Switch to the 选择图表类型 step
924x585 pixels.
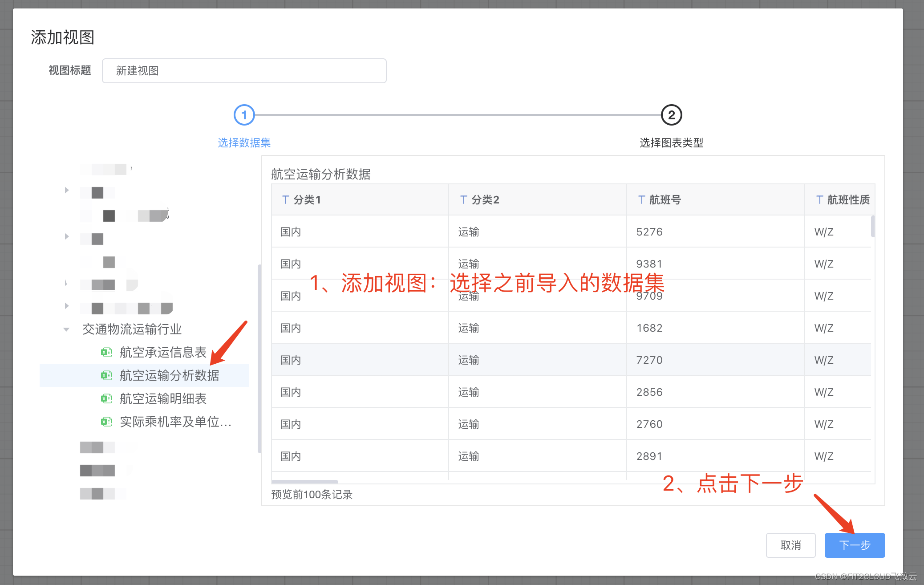tap(671, 142)
